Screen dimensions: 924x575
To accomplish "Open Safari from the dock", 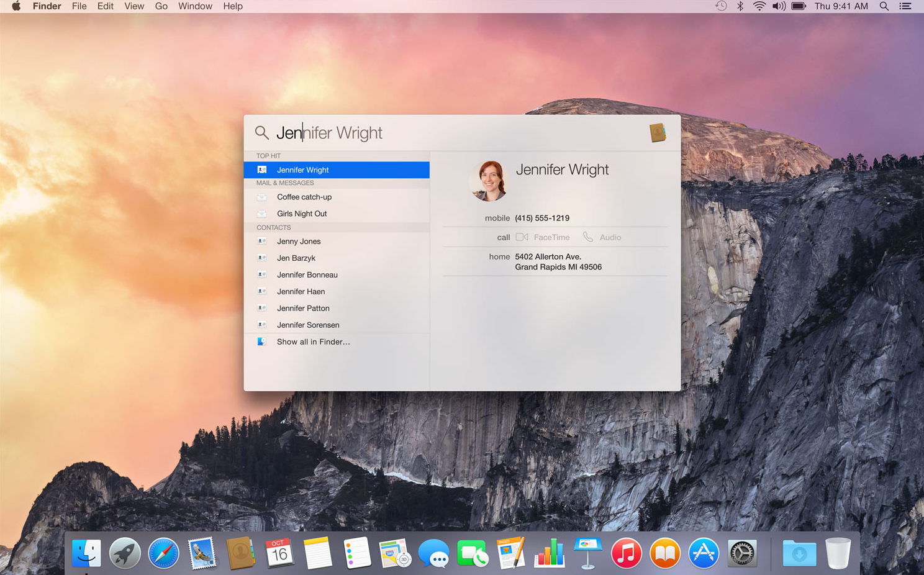I will (x=163, y=553).
